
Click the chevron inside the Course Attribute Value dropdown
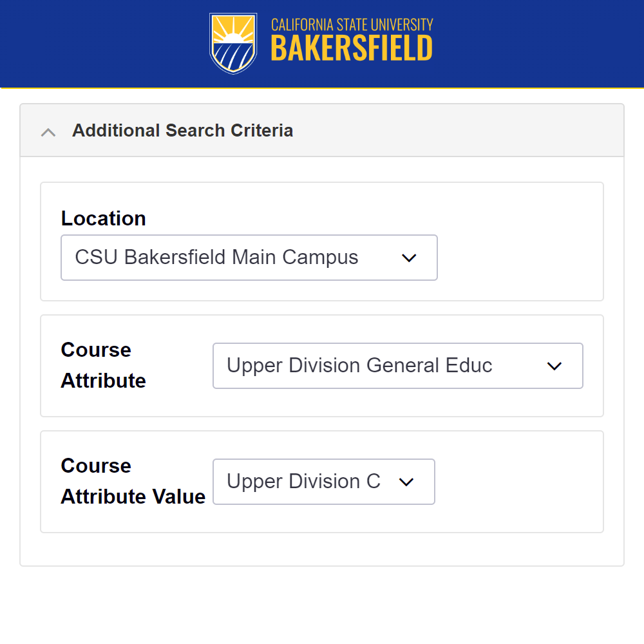406,482
